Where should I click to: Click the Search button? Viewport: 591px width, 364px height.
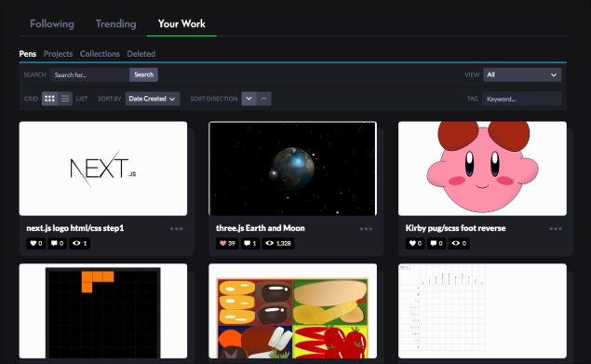click(143, 74)
